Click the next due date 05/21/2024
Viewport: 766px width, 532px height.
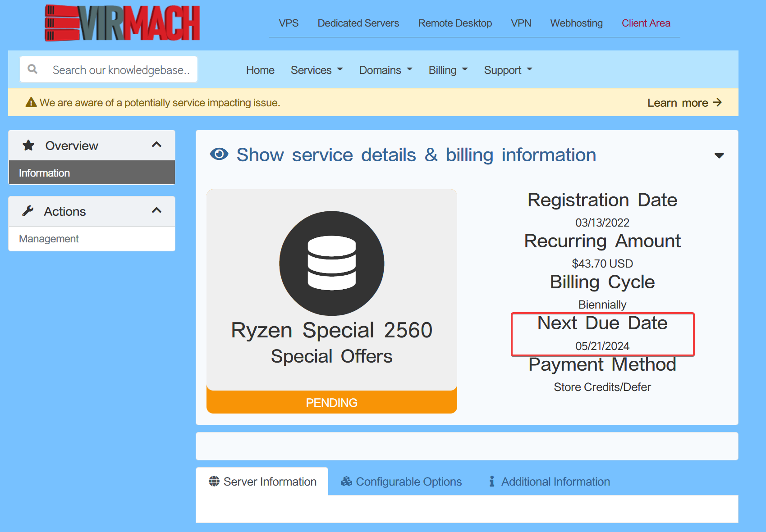click(602, 346)
